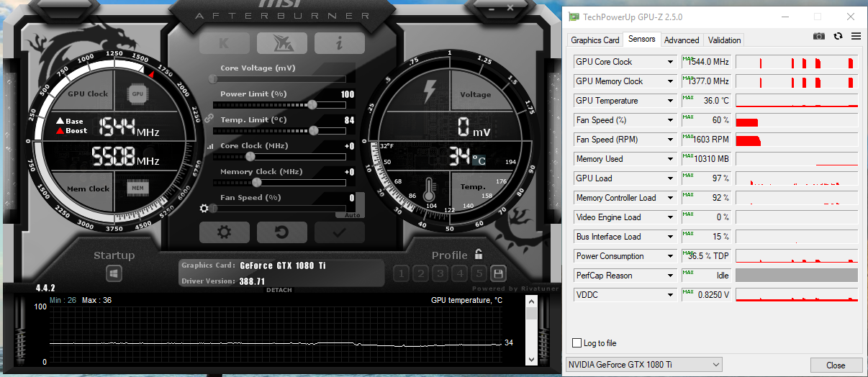Open the VDDC sensor dropdown
868x377 pixels.
point(671,295)
